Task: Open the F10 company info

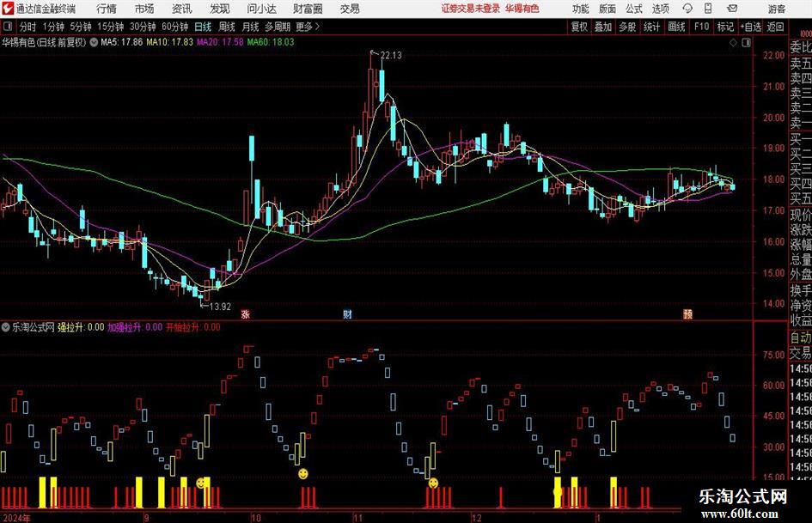Action: tap(701, 27)
